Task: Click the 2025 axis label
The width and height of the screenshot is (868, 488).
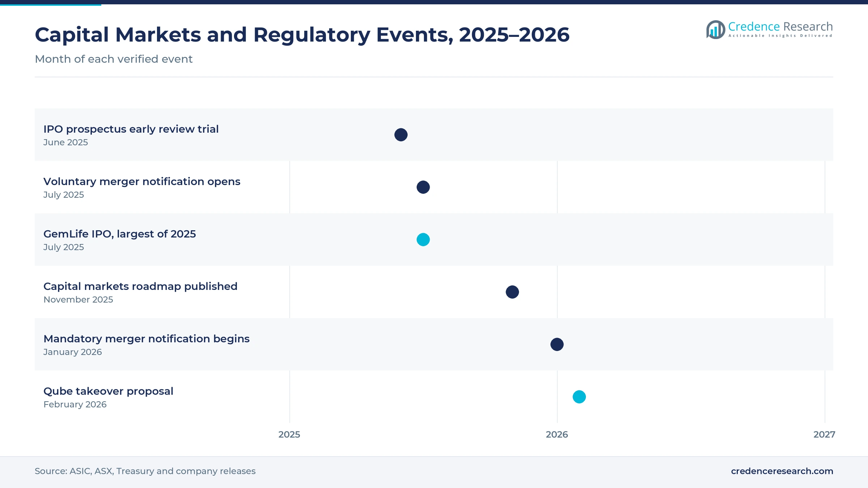Action: tap(289, 435)
